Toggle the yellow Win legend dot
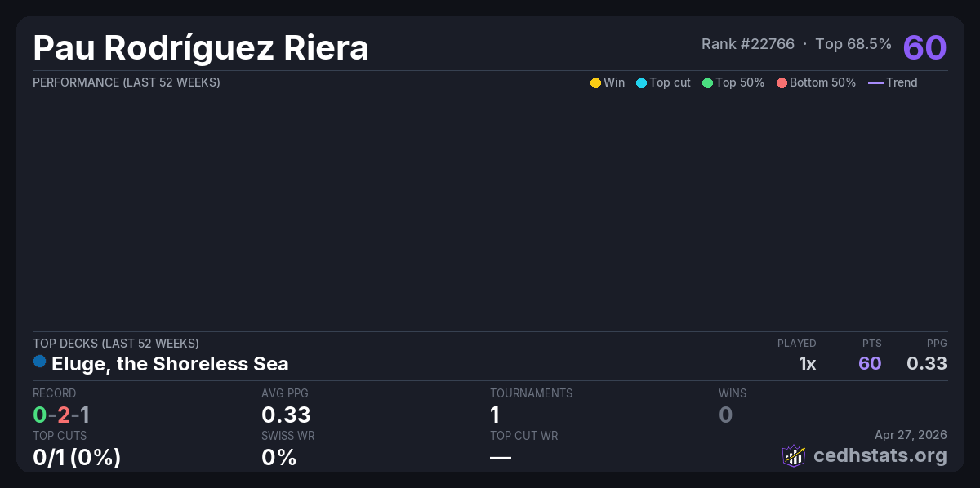Viewport: 980px width, 488px height. [x=595, y=82]
